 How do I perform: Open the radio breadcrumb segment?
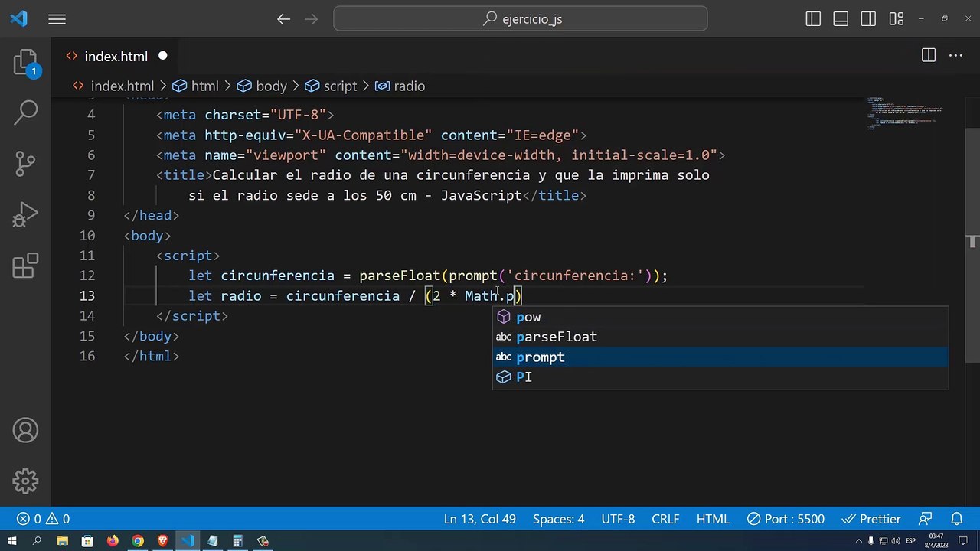[400, 86]
